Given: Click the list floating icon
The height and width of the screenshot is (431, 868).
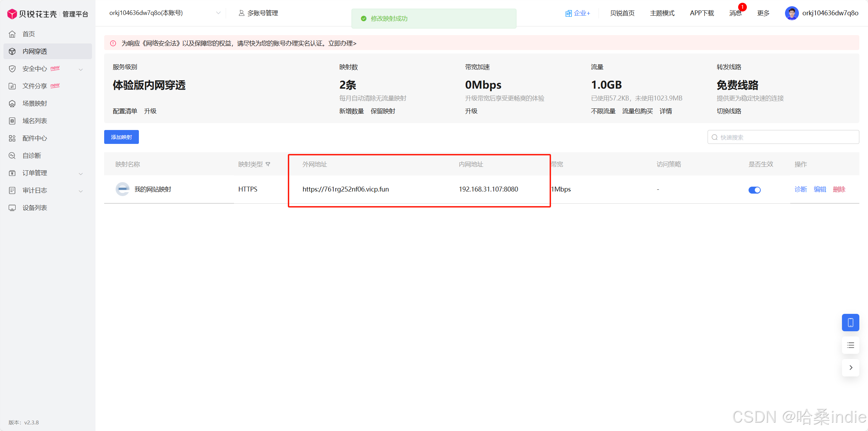Looking at the screenshot, I should (850, 345).
